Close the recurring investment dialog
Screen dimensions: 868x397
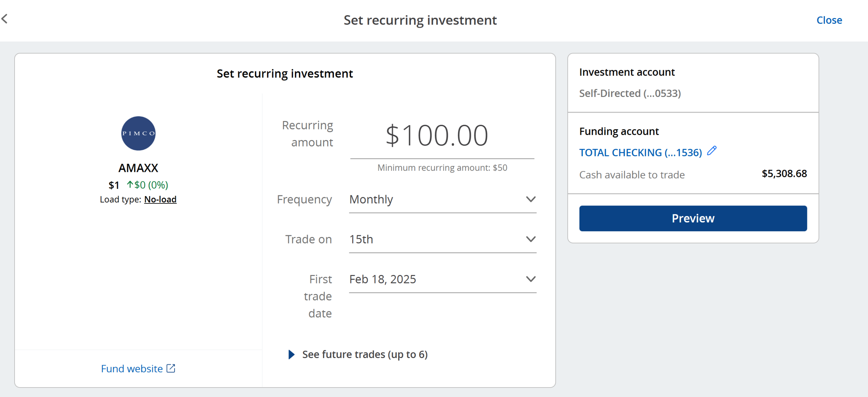[x=829, y=20]
